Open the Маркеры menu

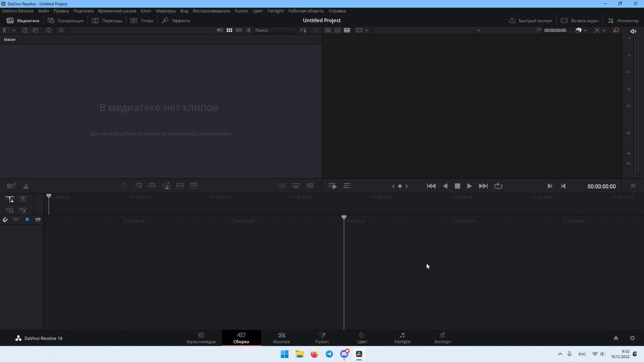(x=166, y=11)
